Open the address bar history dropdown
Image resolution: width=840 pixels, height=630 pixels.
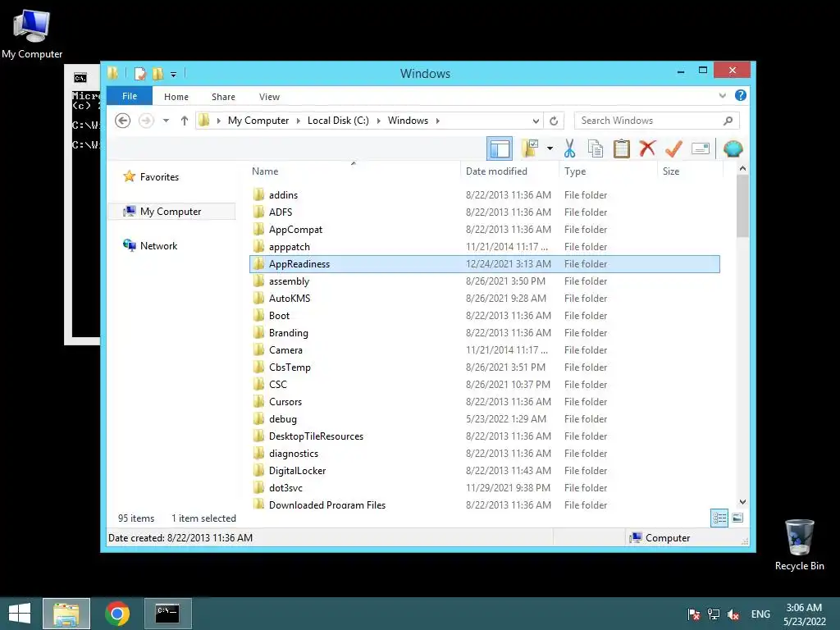click(x=536, y=121)
